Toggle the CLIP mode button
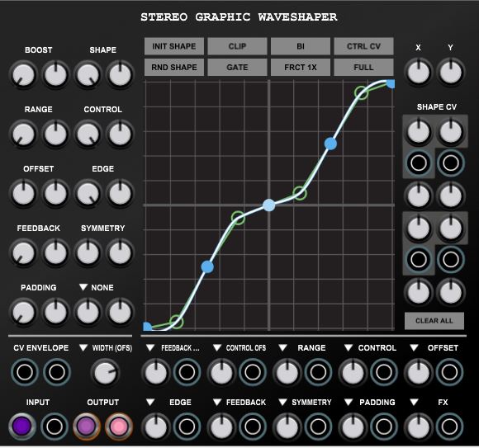Image resolution: width=479 pixels, height=448 pixels. (x=237, y=46)
